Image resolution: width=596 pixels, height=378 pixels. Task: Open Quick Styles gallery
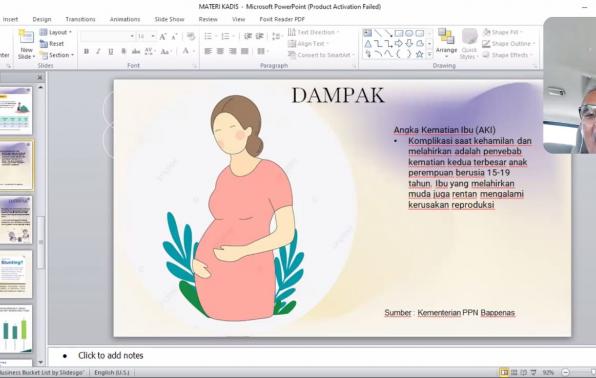469,44
